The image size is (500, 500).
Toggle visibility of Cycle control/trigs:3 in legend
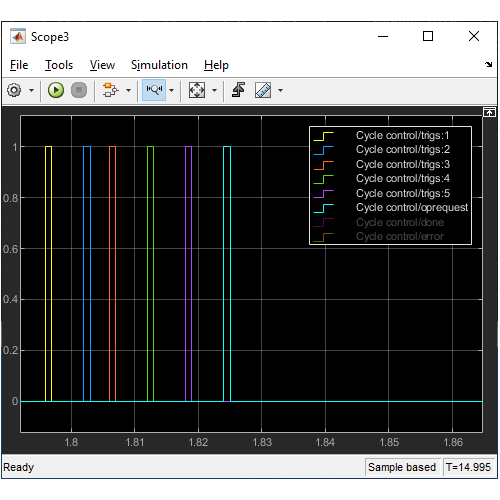tap(403, 164)
